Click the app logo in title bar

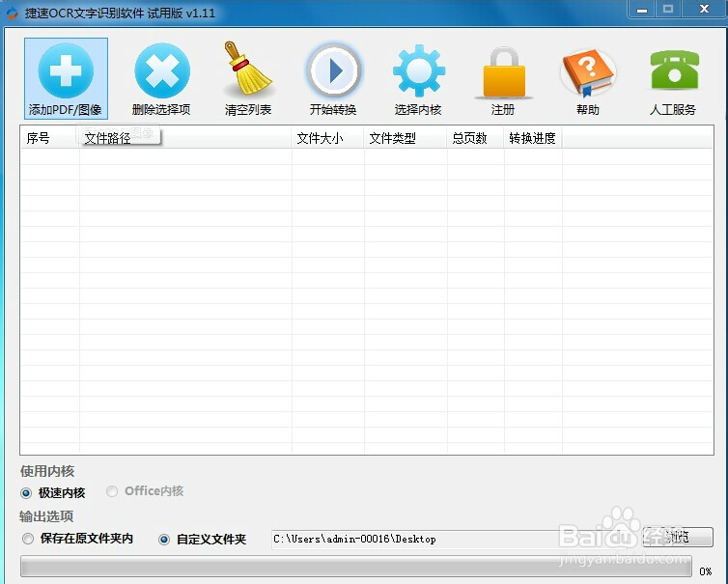tap(12, 13)
